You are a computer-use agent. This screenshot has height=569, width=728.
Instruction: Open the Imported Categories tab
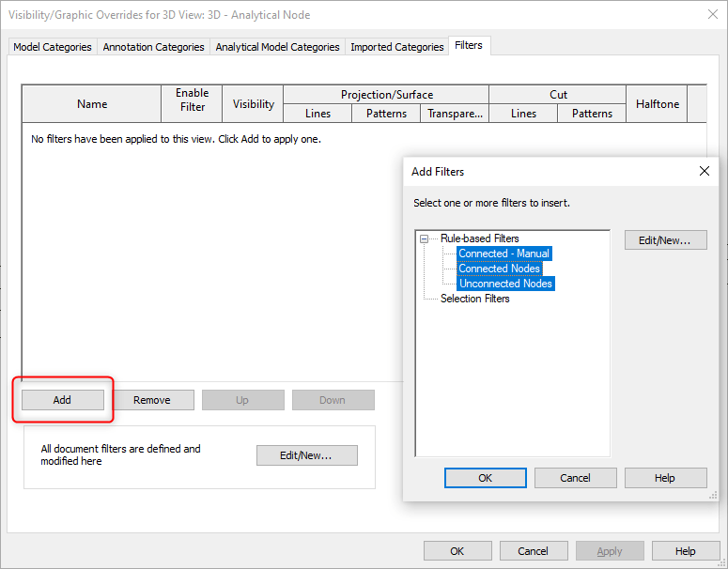point(396,47)
